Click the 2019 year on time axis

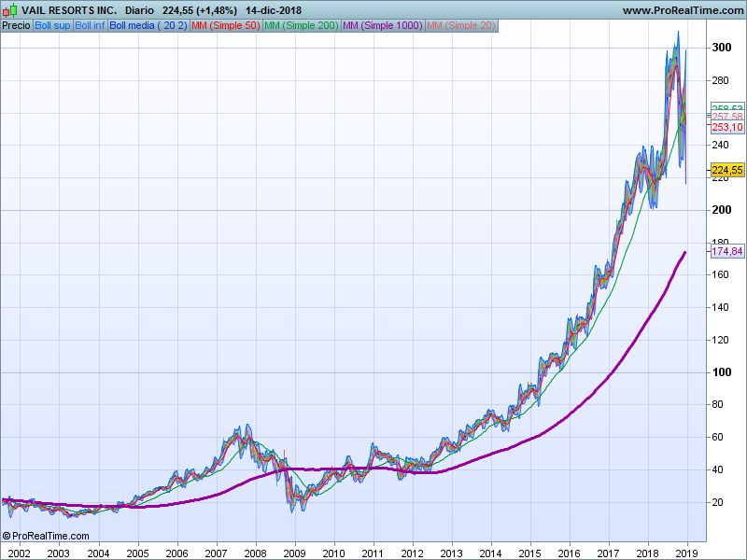[x=686, y=553]
